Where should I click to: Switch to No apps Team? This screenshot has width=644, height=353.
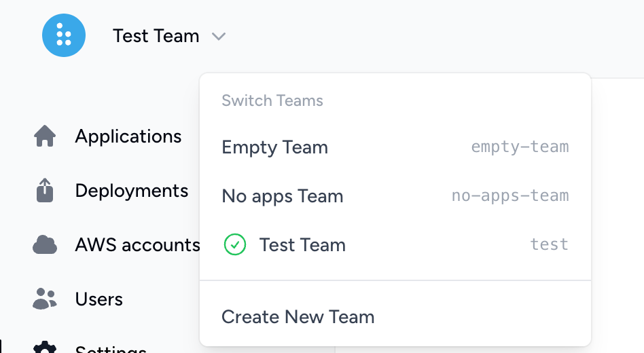pyautogui.click(x=282, y=196)
